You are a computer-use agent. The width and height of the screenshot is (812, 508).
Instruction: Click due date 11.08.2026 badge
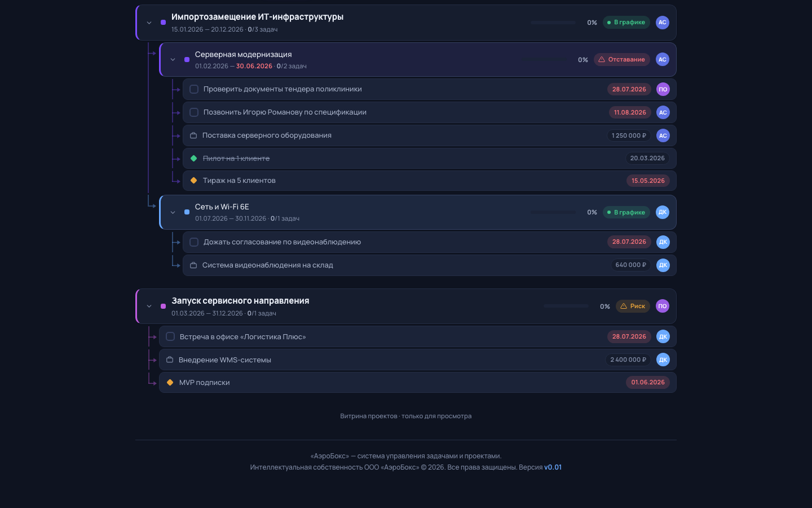(630, 112)
